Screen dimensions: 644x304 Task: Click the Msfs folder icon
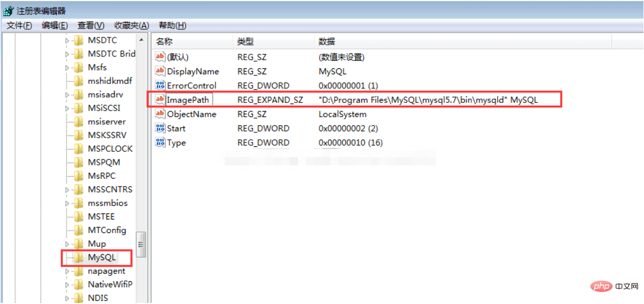[x=79, y=67]
